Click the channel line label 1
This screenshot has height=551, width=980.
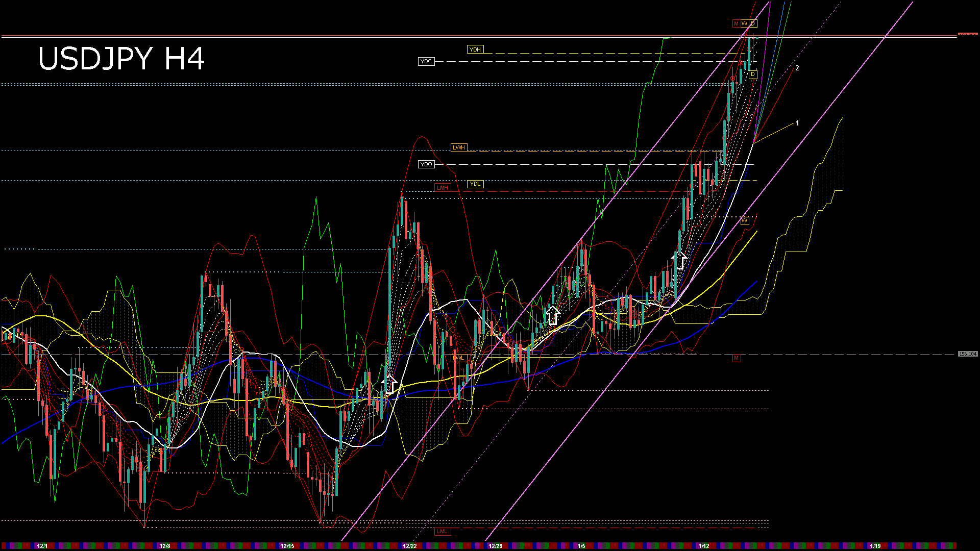(x=798, y=123)
